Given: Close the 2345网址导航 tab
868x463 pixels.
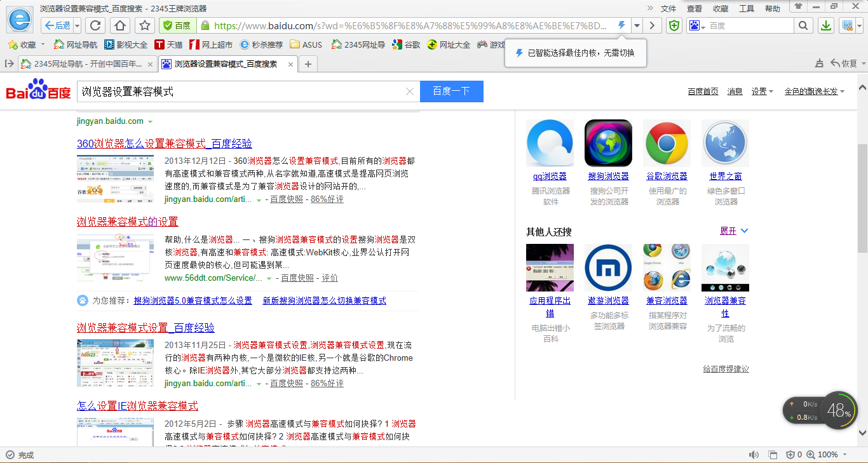Looking at the screenshot, I should [151, 64].
